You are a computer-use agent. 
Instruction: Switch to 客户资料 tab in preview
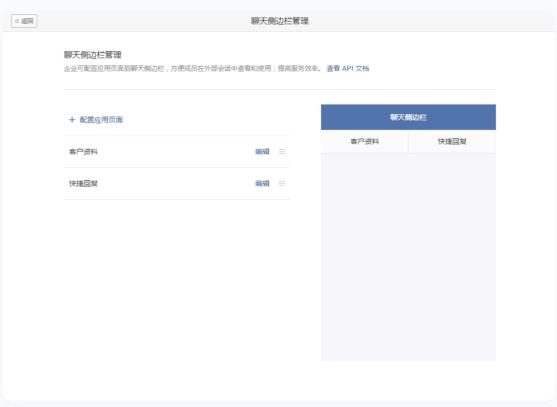(x=364, y=141)
